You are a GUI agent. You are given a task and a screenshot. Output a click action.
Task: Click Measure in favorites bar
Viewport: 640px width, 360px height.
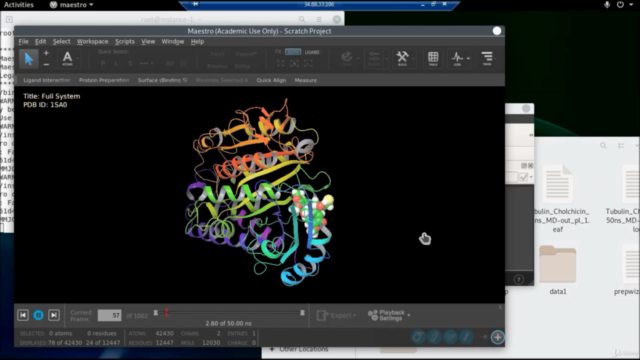pos(306,80)
